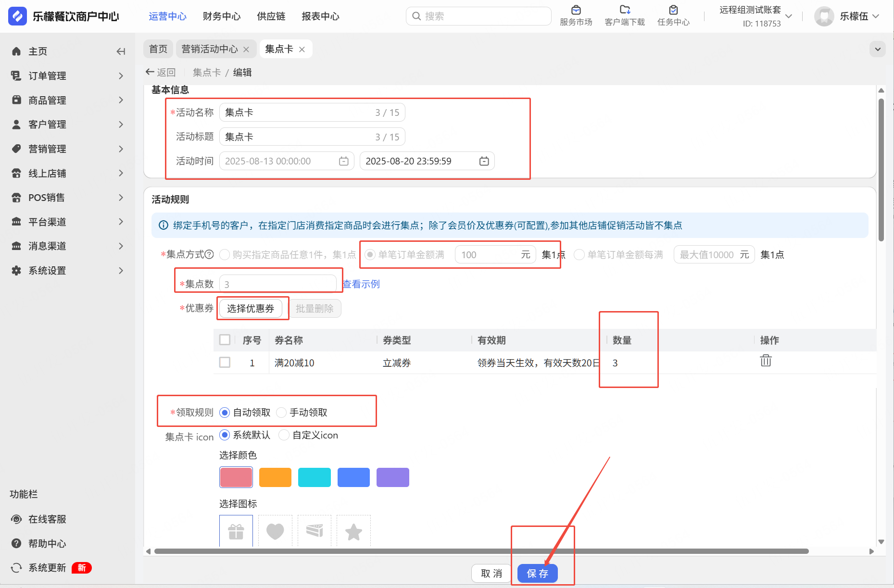Click the 消息渠道 message channel icon

[x=16, y=246]
